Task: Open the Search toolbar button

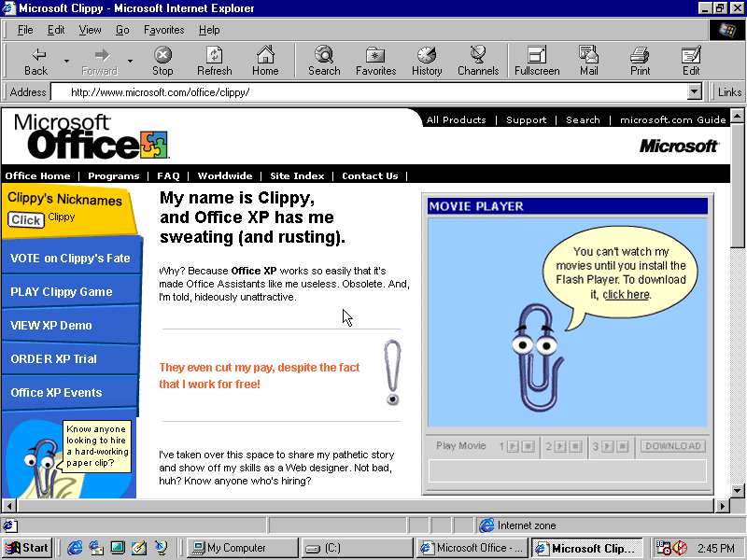Action: [324, 62]
